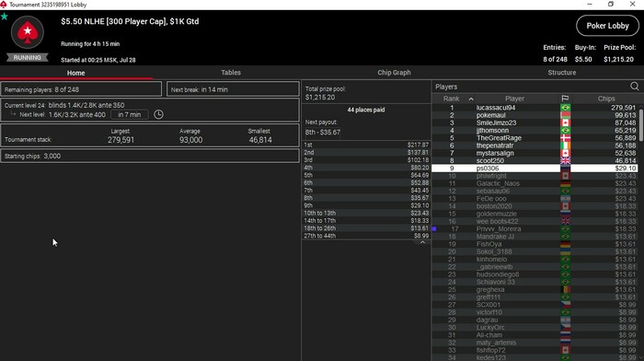Image resolution: width=644 pixels, height=361 pixels.
Task: Select player TheGreatRage row
Action: (x=535, y=138)
